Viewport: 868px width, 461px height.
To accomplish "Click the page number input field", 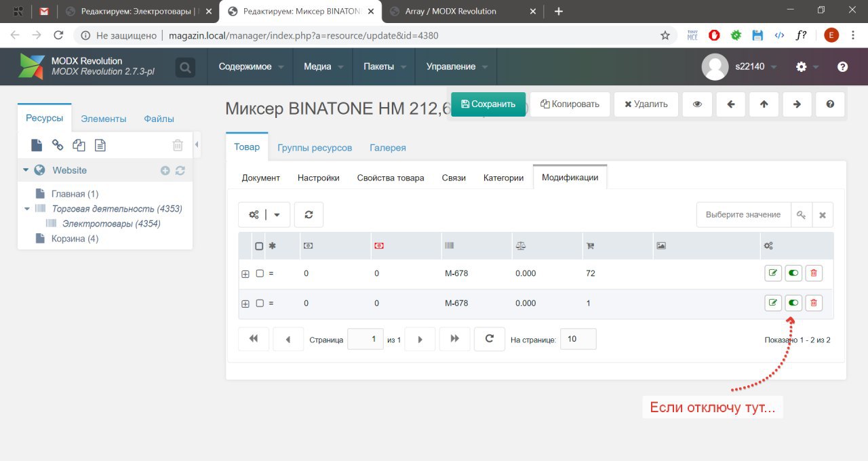I will 366,339.
